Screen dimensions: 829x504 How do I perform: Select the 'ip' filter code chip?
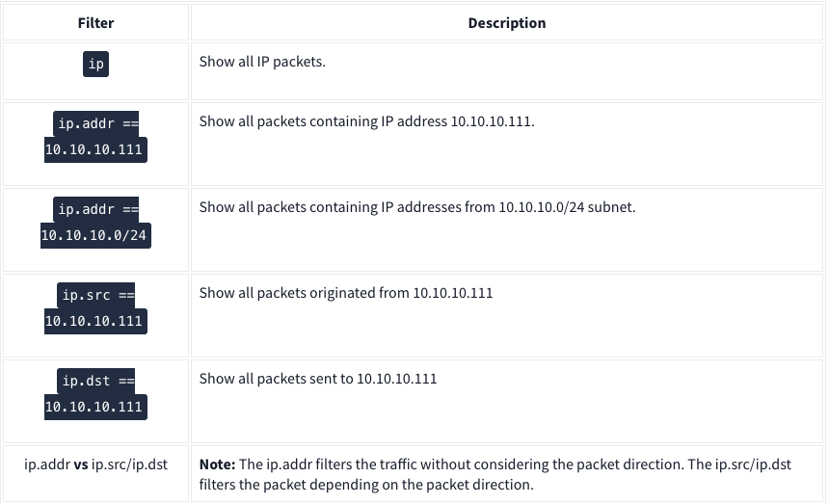(x=95, y=65)
